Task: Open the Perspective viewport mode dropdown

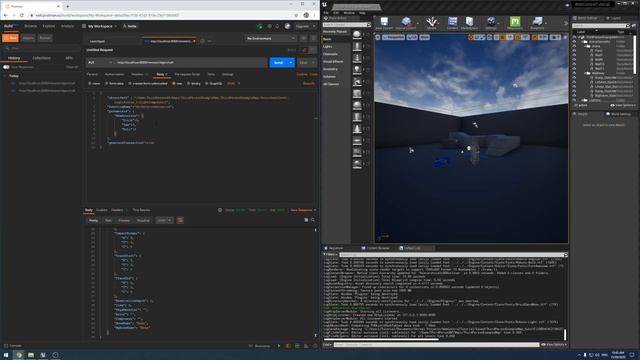Action: point(393,37)
